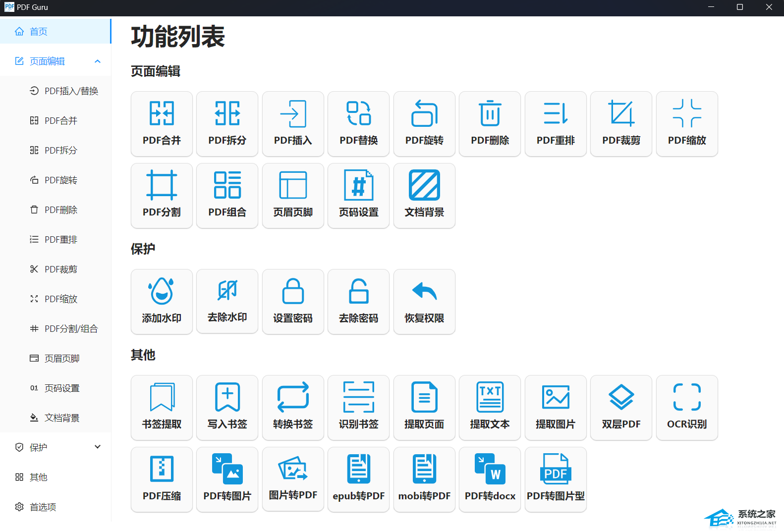Open the OCR识别 recognition tool

pyautogui.click(x=686, y=408)
